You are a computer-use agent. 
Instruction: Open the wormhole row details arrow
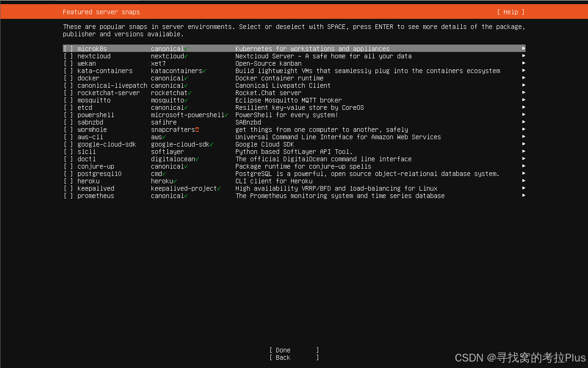(x=523, y=129)
